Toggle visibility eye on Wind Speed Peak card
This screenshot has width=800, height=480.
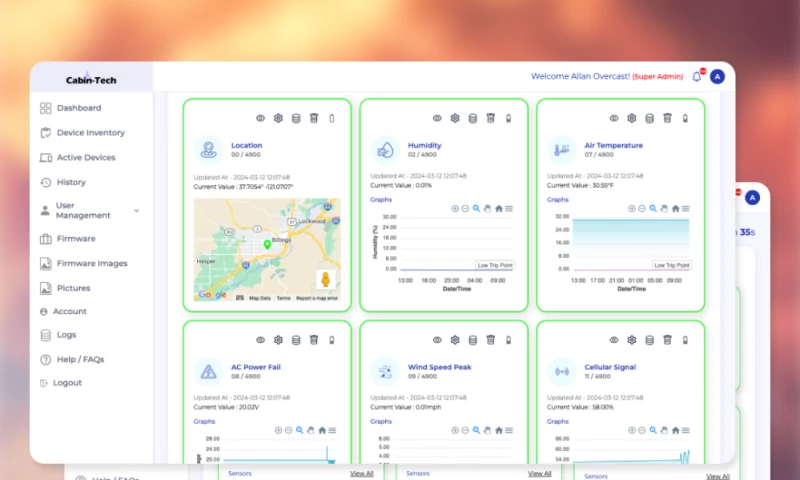(x=437, y=340)
